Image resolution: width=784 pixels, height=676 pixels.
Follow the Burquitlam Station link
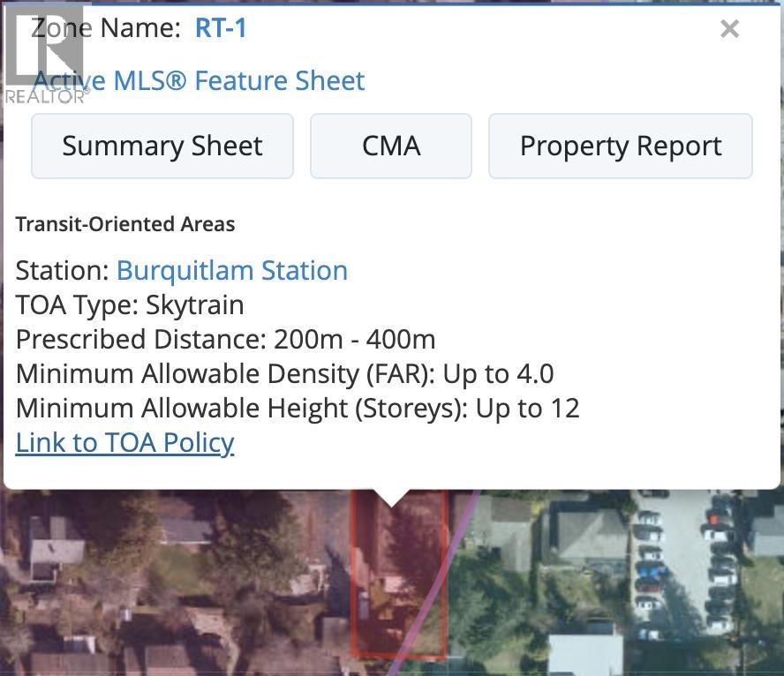232,270
